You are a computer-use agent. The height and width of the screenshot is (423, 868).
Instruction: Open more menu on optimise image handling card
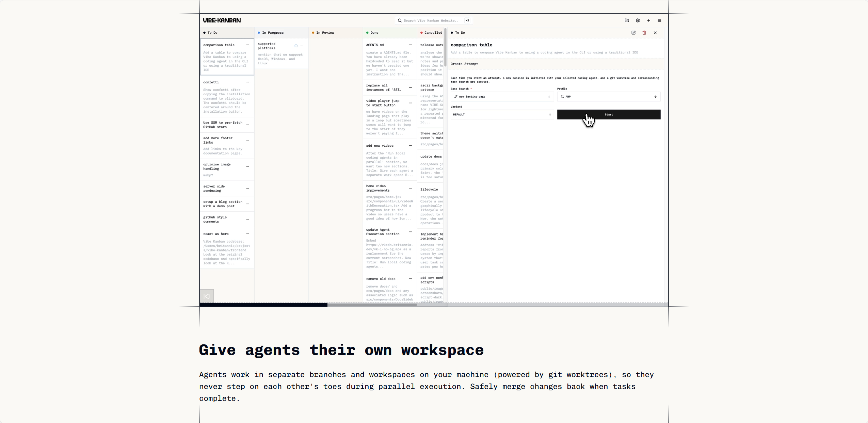248,166
